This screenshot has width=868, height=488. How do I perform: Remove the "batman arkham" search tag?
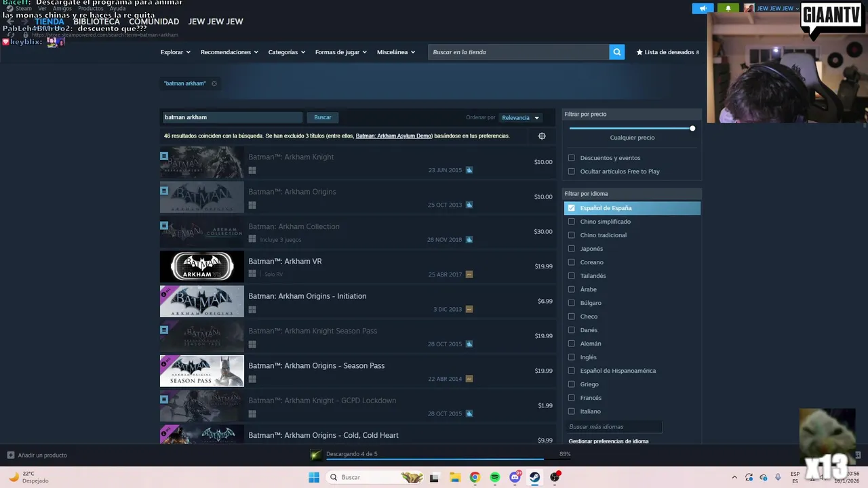click(214, 83)
